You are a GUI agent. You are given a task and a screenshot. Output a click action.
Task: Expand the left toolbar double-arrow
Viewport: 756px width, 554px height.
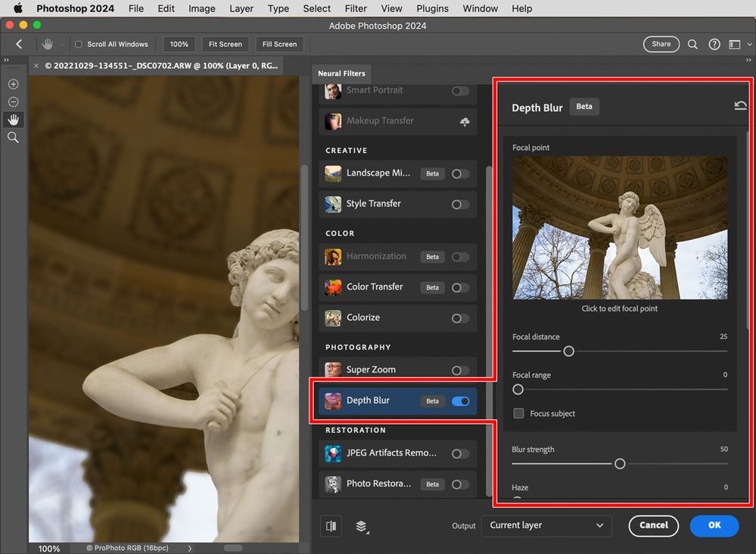point(6,60)
